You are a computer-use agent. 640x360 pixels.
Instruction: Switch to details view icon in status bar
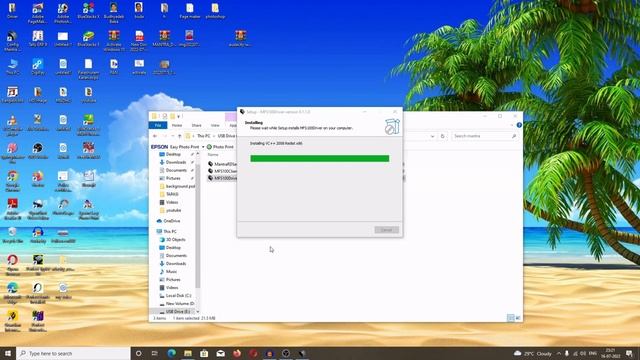(x=511, y=318)
